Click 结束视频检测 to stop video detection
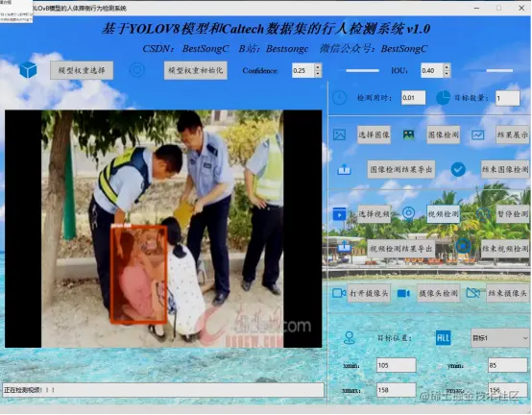The width and height of the screenshot is (532, 415). click(505, 249)
